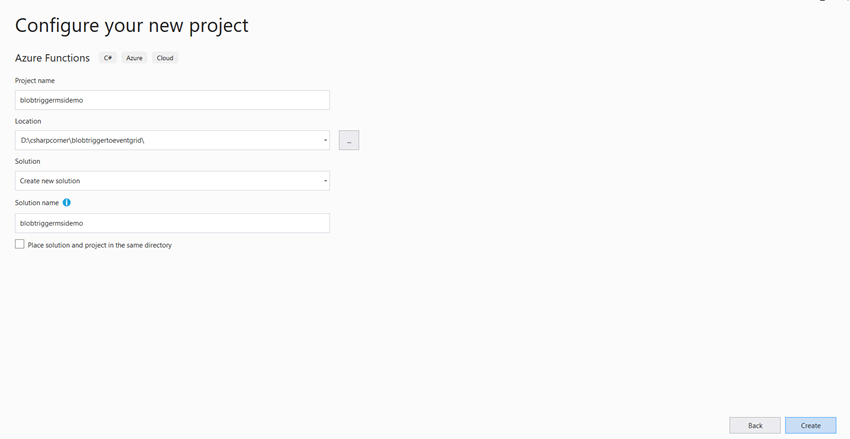This screenshot has height=439, width=850.
Task: Click the Solution name label
Action: click(x=37, y=203)
